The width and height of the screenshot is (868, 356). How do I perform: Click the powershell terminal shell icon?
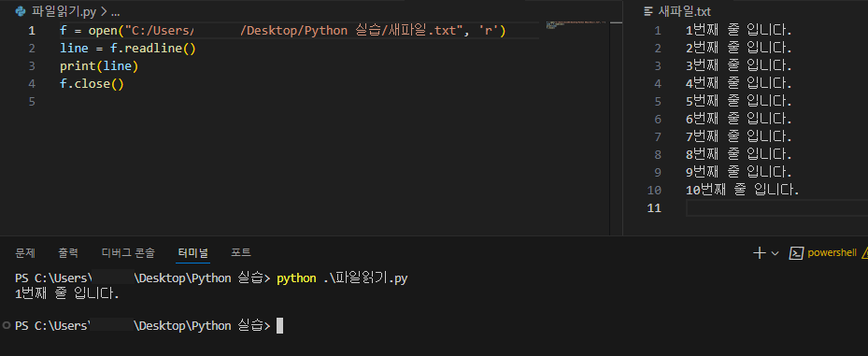tap(796, 253)
